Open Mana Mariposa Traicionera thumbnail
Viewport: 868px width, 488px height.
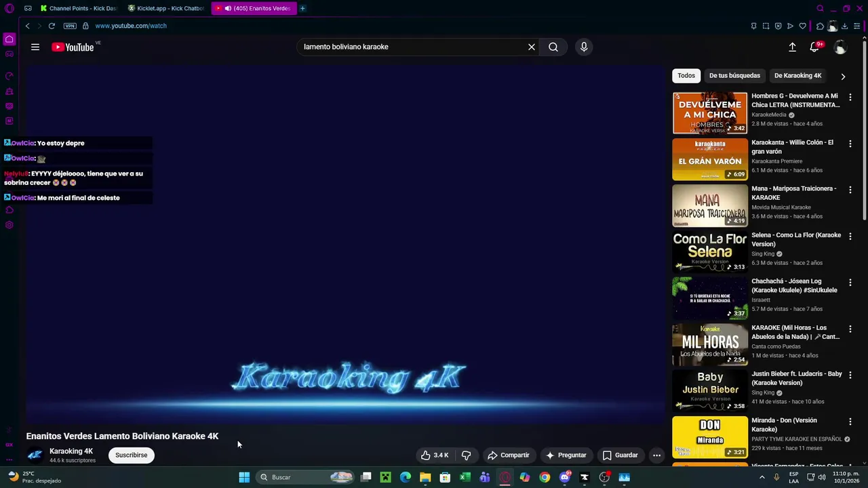(710, 205)
